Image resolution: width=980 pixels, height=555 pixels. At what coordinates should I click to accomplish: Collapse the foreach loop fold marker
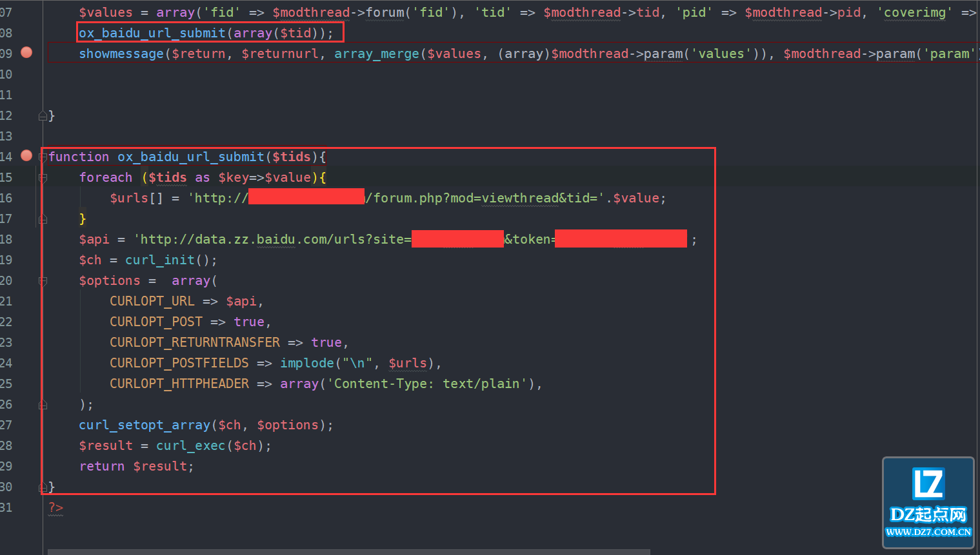(x=43, y=177)
